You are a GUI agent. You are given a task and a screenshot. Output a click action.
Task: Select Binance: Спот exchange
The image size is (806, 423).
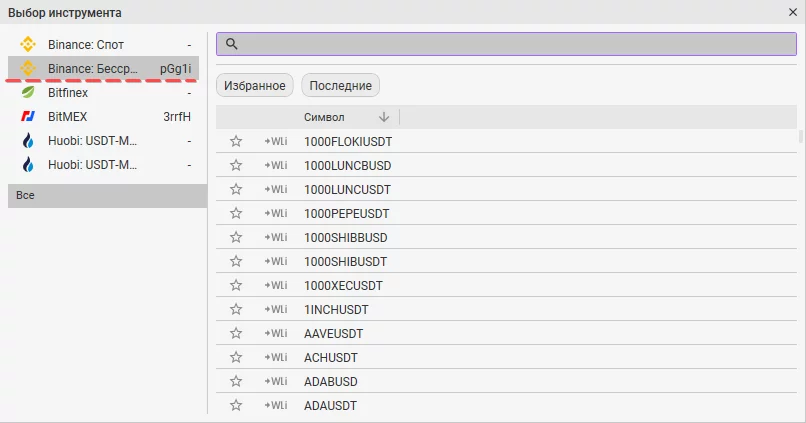coord(103,44)
